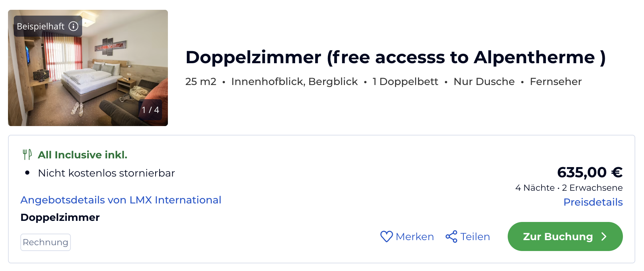This screenshot has height=271, width=644.
Task: Click the Merken label
Action: pyautogui.click(x=415, y=236)
